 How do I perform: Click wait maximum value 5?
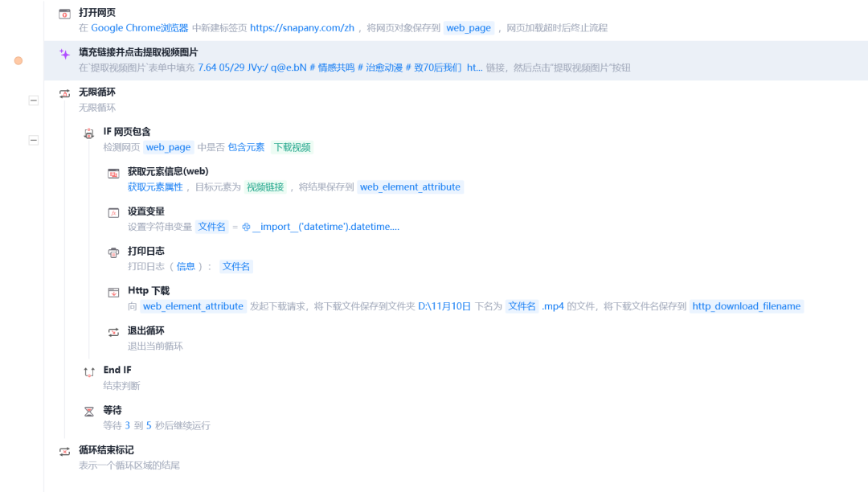click(149, 425)
